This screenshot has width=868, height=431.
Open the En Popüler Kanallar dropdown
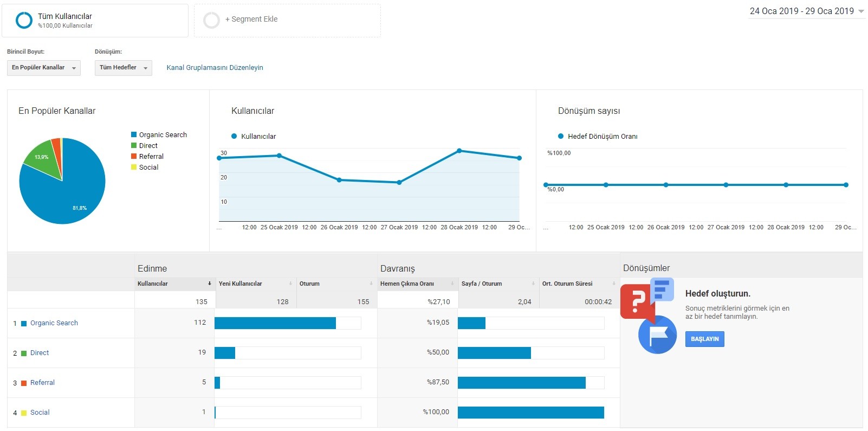point(44,68)
